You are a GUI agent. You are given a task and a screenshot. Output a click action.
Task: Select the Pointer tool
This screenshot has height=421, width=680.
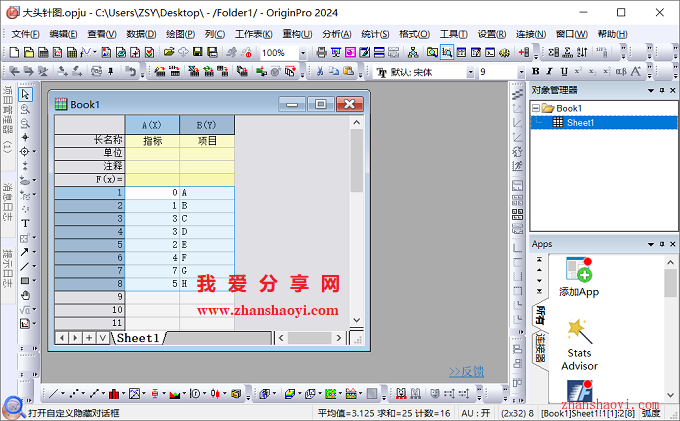(x=25, y=94)
